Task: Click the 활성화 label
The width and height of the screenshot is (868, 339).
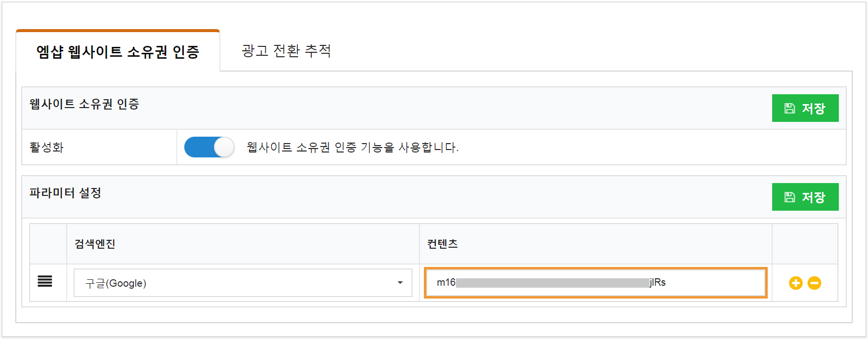Action: point(46,147)
